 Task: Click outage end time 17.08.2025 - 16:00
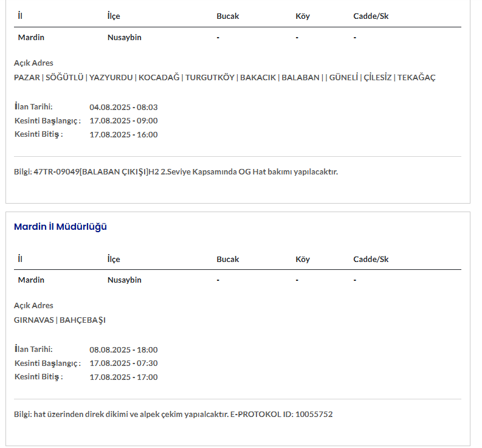[123, 134]
